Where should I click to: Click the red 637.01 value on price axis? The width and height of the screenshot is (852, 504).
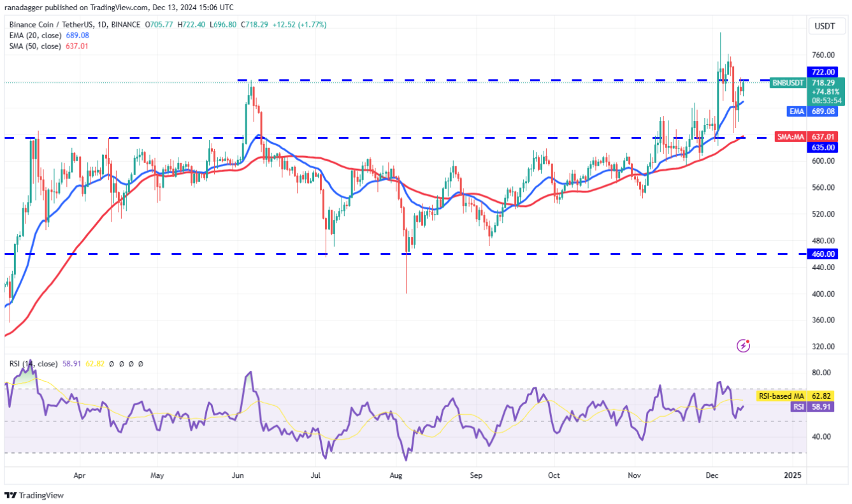pyautogui.click(x=823, y=136)
